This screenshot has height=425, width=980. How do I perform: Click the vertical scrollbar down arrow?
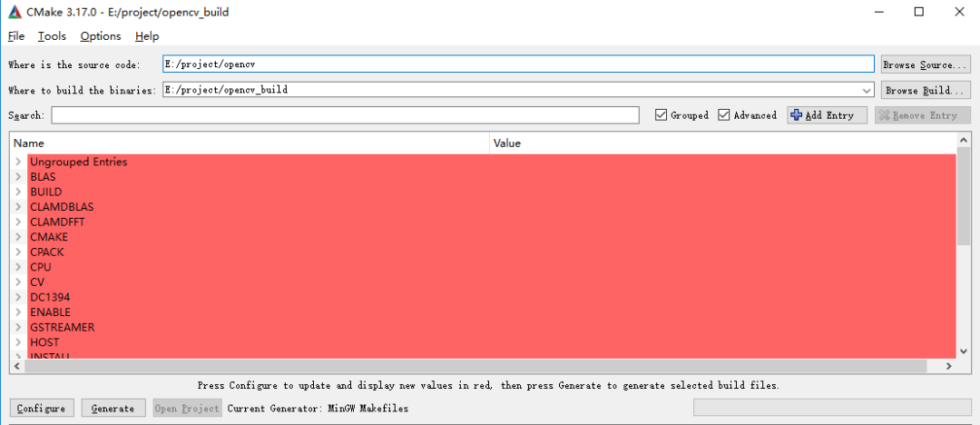[x=963, y=351]
